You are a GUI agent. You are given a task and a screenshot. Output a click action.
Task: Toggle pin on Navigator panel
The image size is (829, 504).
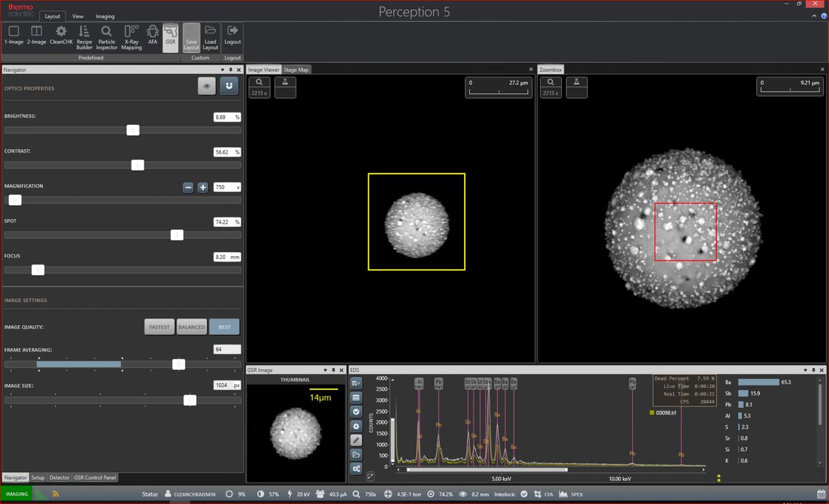[231, 70]
